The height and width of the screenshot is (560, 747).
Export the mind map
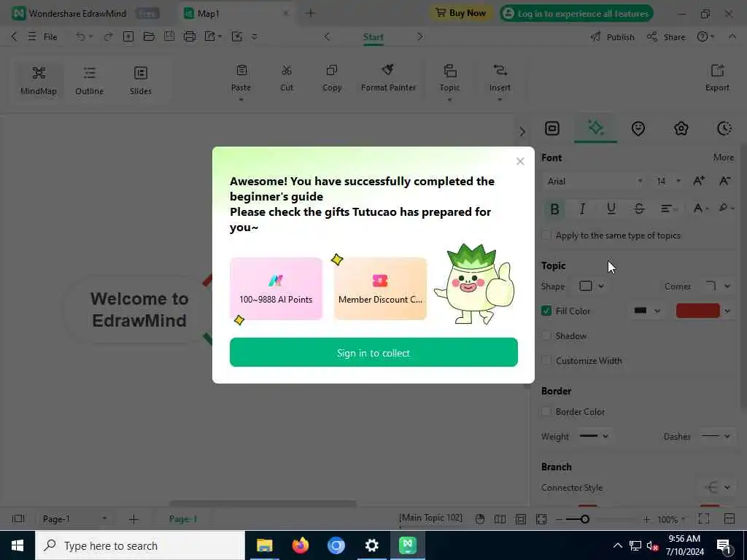tap(717, 77)
